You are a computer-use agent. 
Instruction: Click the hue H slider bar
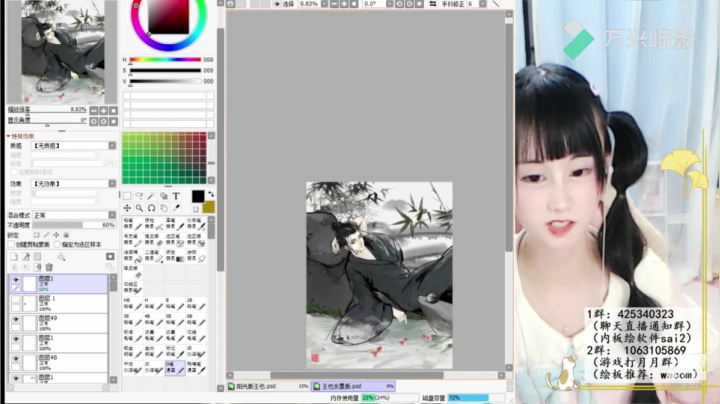coord(165,60)
